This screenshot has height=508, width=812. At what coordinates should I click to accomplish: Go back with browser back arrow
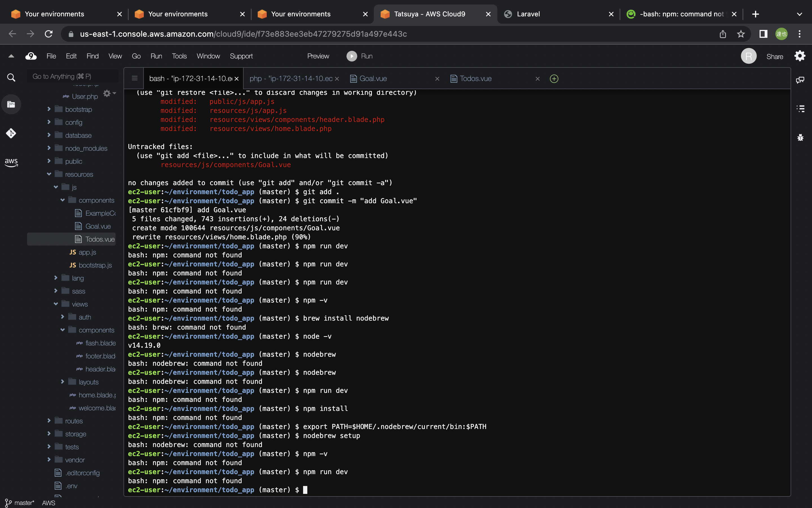pyautogui.click(x=12, y=34)
